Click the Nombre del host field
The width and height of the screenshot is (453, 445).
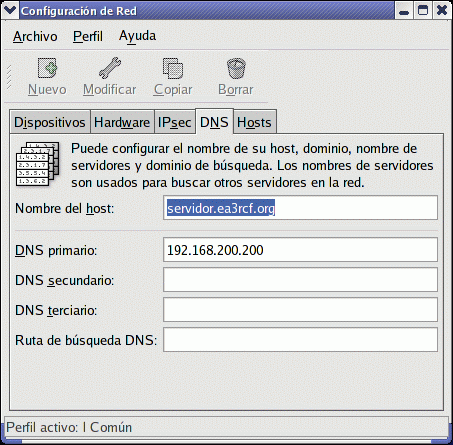coord(300,208)
